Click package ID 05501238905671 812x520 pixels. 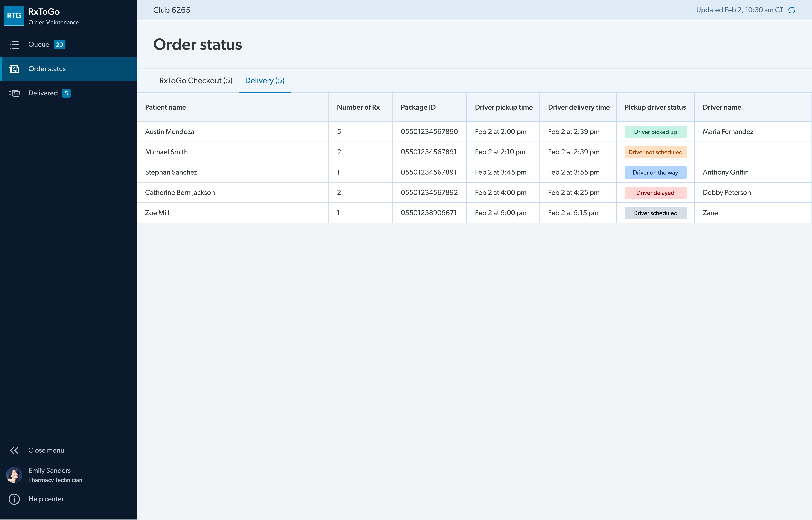[x=428, y=213]
